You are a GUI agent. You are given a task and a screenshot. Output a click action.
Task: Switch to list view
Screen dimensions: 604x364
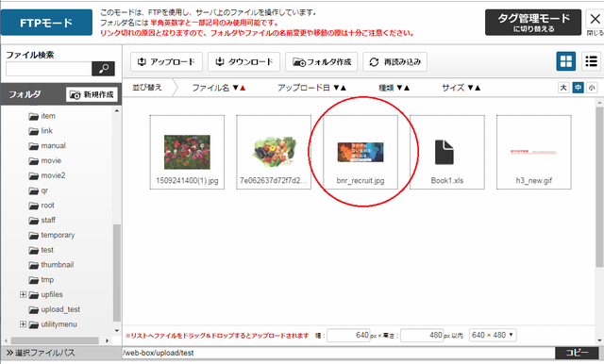point(591,61)
